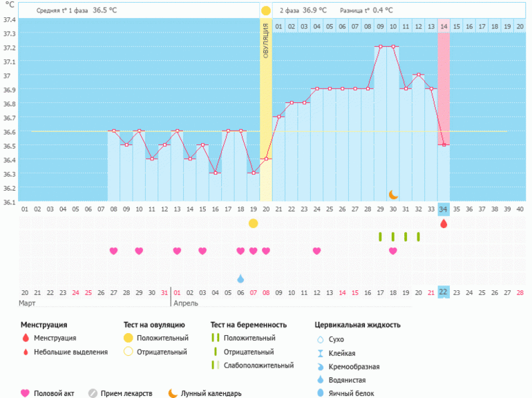532x398 pixels.
Task: Click the 'Отрицательный' empty circle ovulation legend
Action: (x=127, y=352)
